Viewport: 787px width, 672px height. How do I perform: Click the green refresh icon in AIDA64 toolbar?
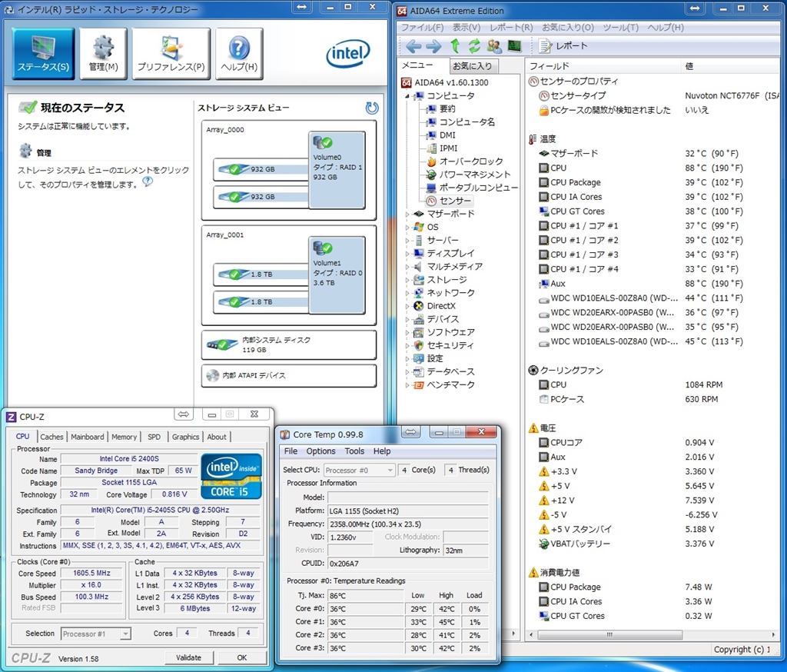(475, 46)
